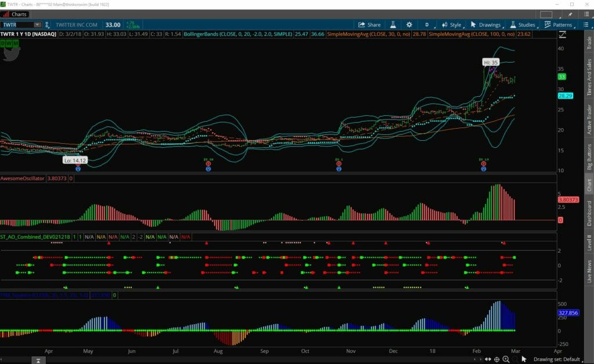Click the Share button
This screenshot has width=594, height=364.
pyautogui.click(x=370, y=25)
